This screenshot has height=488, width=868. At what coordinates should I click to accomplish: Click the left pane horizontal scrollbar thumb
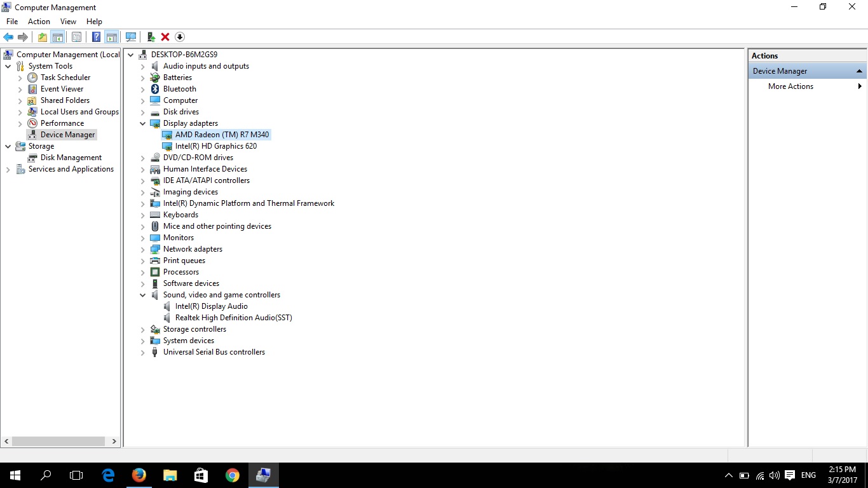(x=58, y=441)
